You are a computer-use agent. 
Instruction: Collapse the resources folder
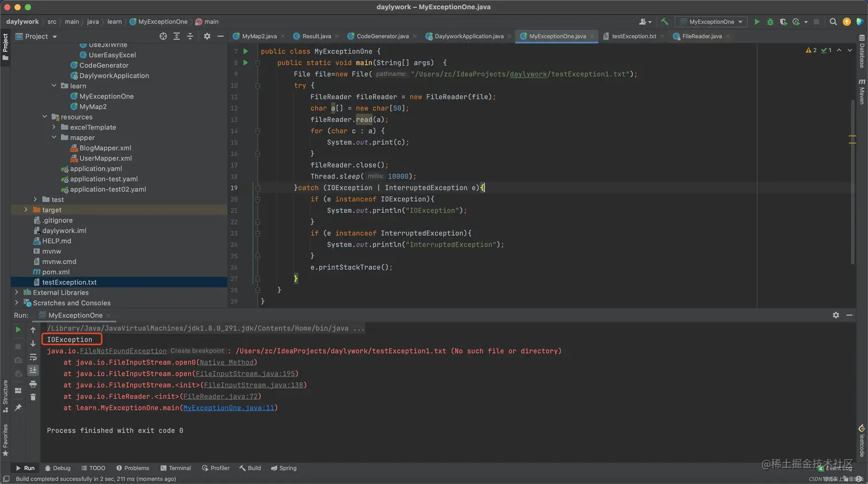coord(45,117)
